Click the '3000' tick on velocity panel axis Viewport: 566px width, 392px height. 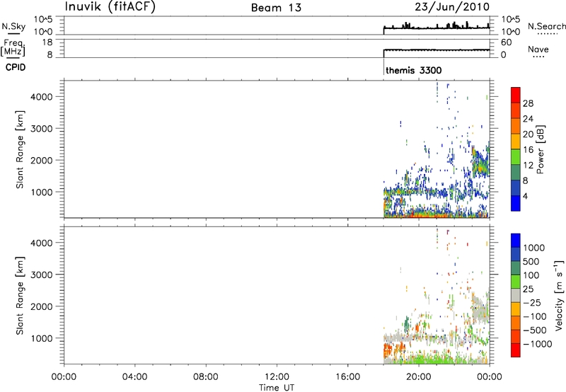[x=42, y=275]
